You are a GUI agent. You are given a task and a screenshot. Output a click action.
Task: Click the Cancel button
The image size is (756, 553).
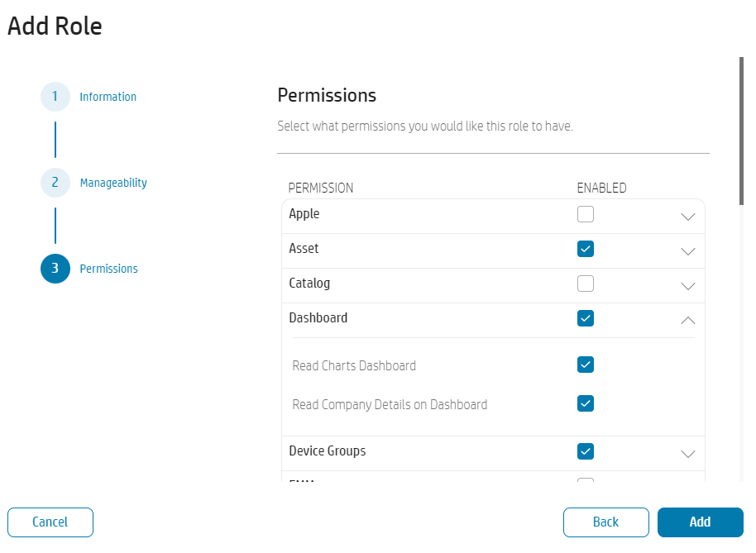50,522
